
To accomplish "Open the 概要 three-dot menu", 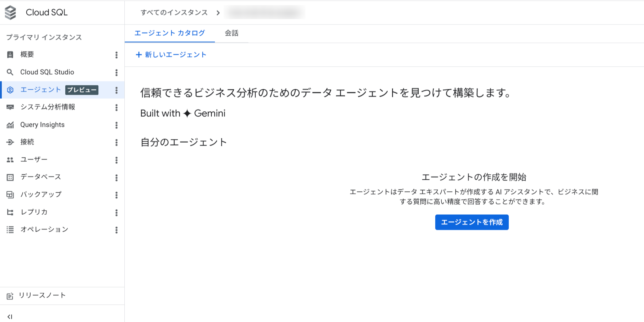I will click(x=116, y=55).
